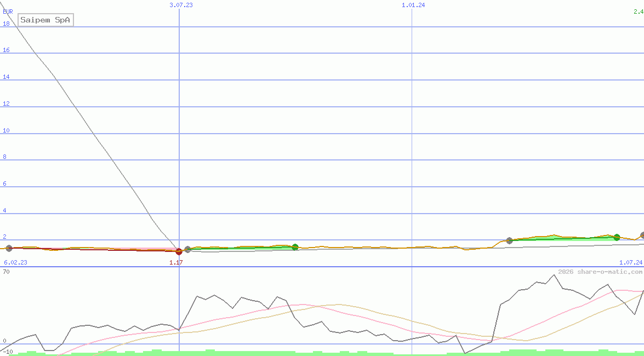Click the 70 label on the oscillator panel
The height and width of the screenshot is (356, 644).
tap(7, 272)
